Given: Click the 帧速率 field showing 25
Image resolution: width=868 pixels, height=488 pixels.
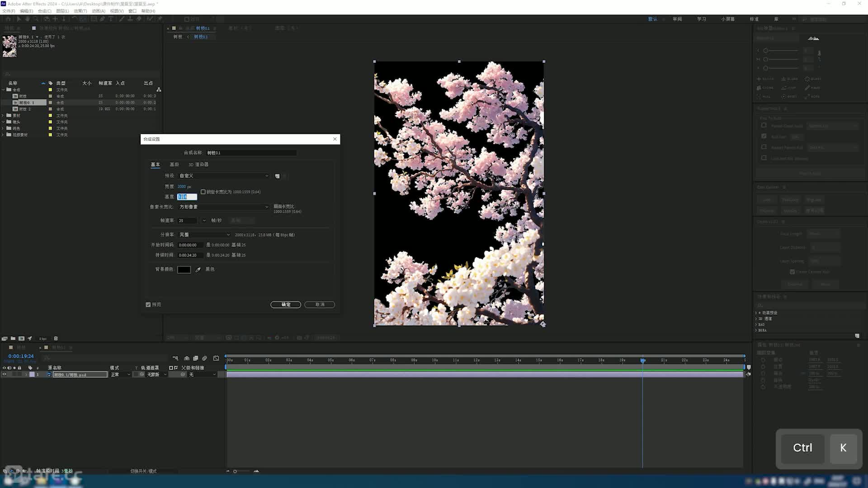Looking at the screenshot, I should coord(187,221).
